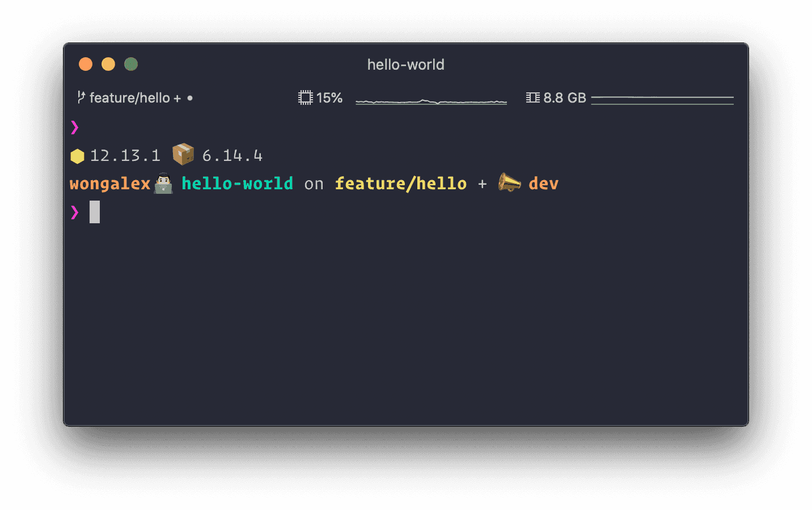Image resolution: width=812 pixels, height=510 pixels.
Task: Click the green hello-world directory name
Action: [x=237, y=184]
